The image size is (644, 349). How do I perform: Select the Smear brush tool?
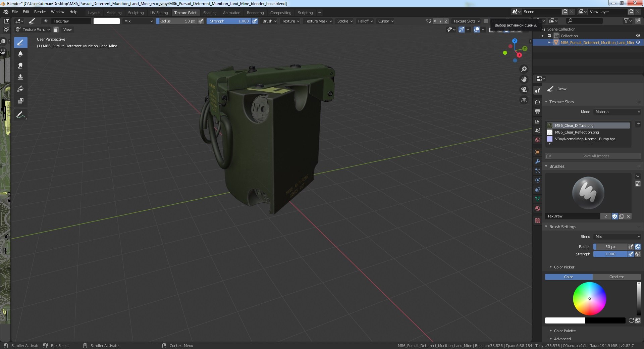click(x=20, y=65)
